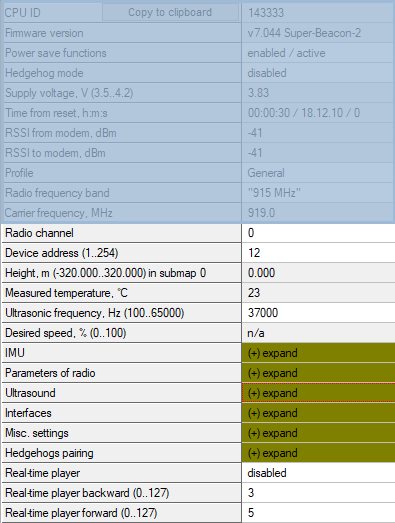
Task: Expand the Interfaces section
Action: pyautogui.click(x=318, y=413)
